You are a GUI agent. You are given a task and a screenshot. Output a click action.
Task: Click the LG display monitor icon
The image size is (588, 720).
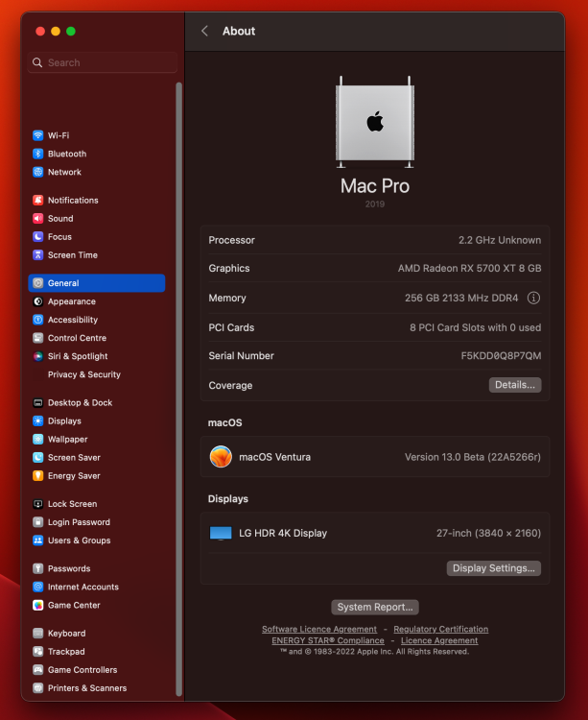[221, 533]
